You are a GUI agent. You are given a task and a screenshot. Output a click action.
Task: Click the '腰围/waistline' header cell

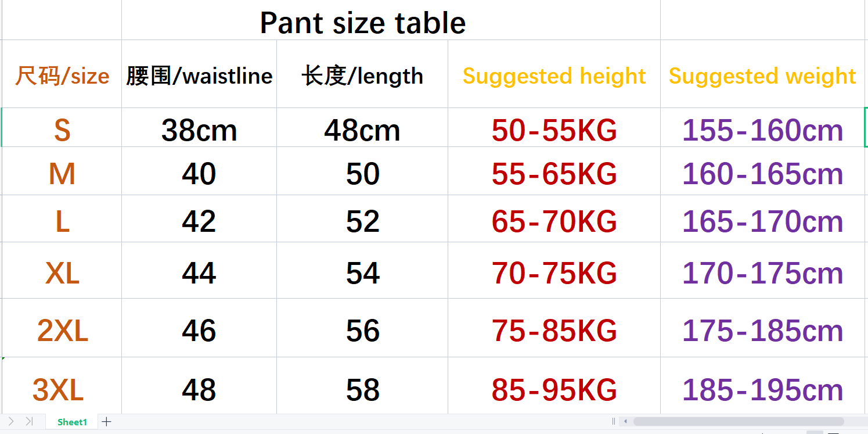[x=199, y=76]
